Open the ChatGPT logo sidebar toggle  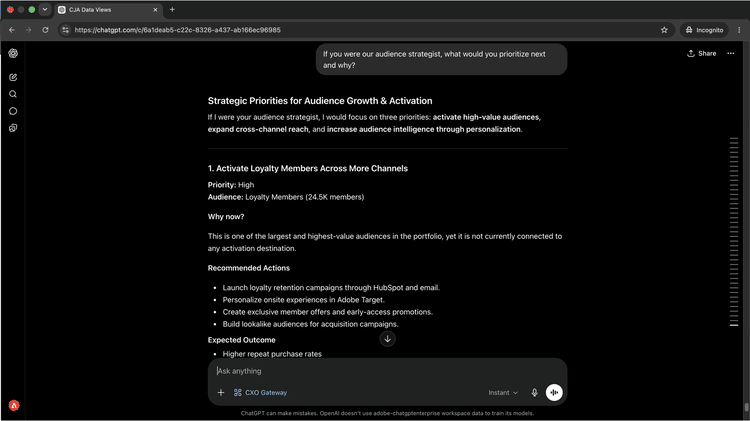pos(13,53)
